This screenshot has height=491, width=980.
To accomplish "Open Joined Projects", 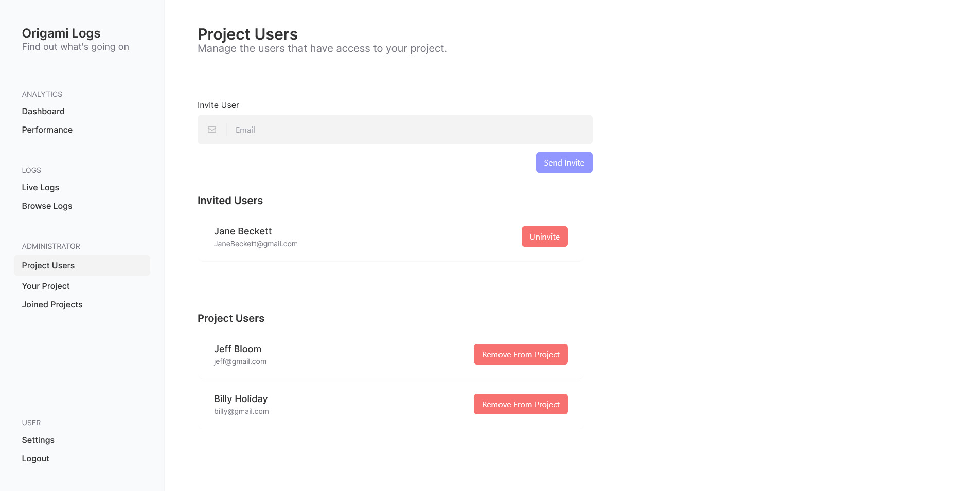I will pyautogui.click(x=52, y=304).
